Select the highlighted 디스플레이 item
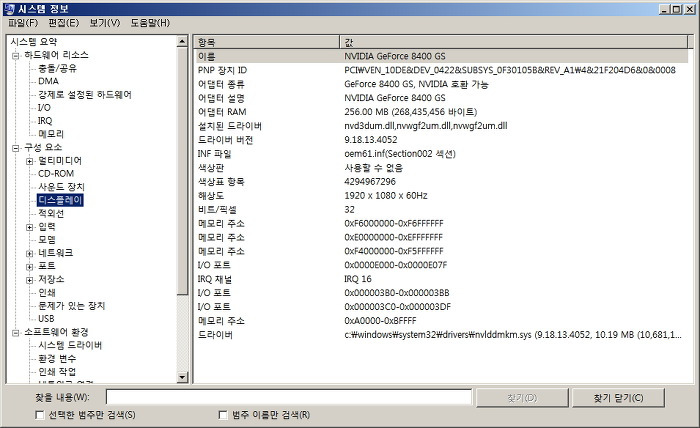The image size is (700, 428). (x=60, y=200)
